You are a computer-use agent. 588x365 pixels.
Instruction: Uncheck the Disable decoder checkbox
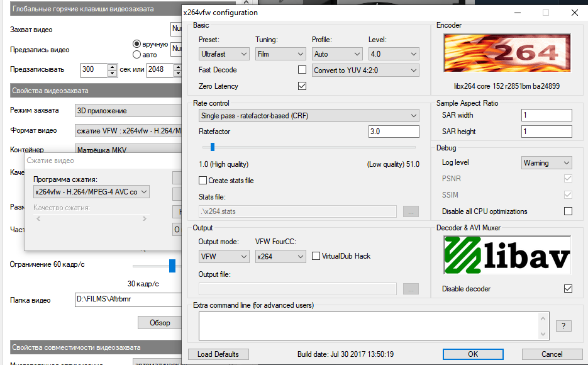pyautogui.click(x=568, y=288)
